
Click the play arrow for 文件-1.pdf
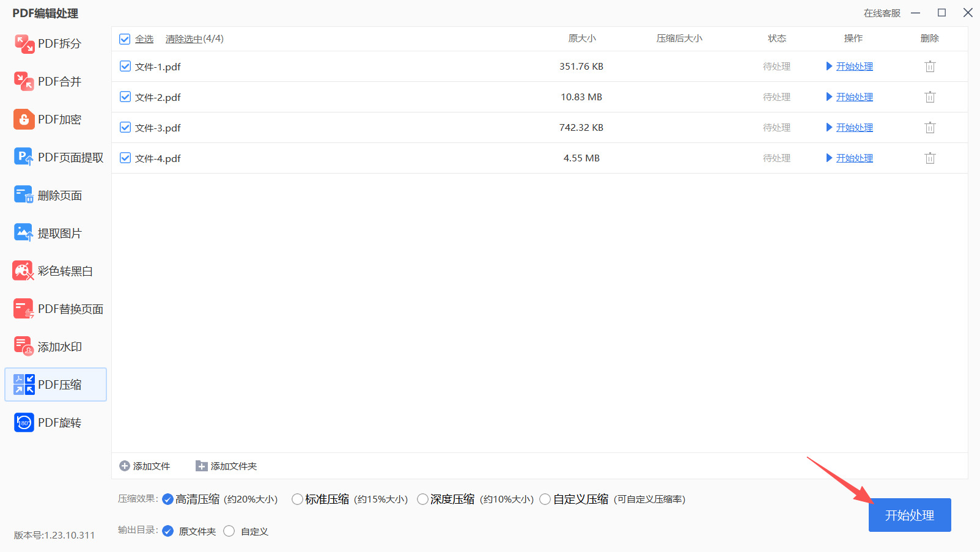tap(829, 67)
